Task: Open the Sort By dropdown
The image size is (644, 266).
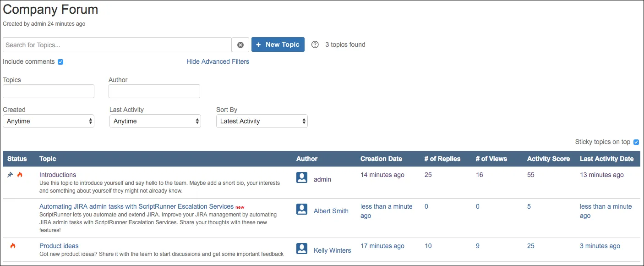Action: (x=262, y=121)
